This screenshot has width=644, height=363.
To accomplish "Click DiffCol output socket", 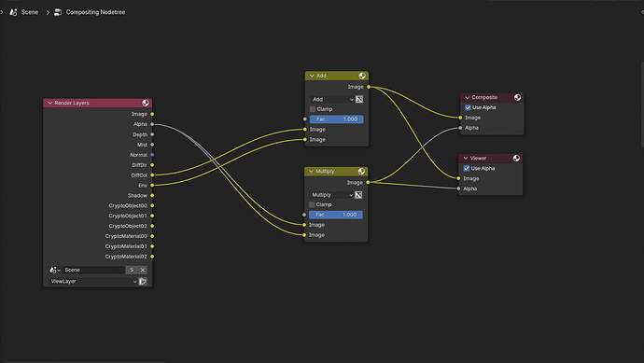I will click(x=152, y=175).
